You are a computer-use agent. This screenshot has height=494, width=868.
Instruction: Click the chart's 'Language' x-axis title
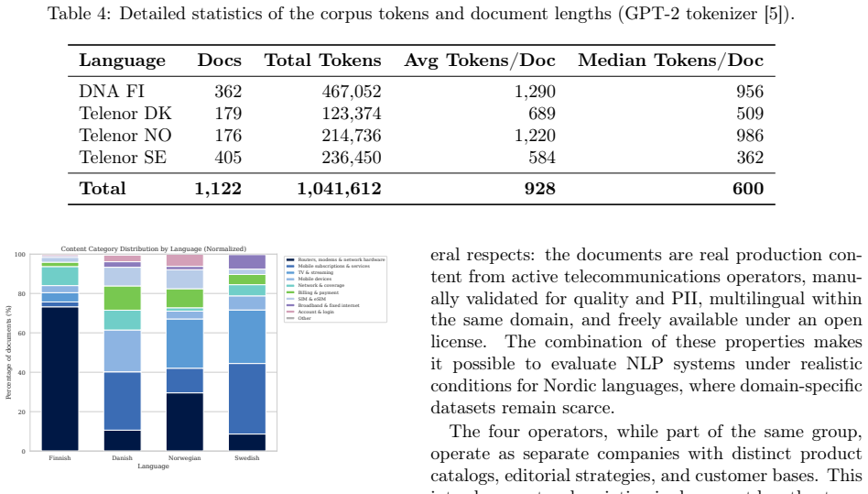(x=153, y=467)
